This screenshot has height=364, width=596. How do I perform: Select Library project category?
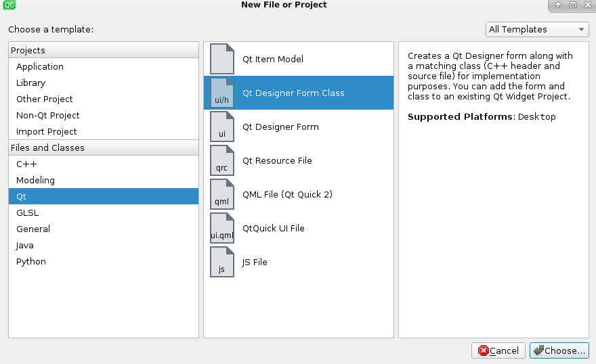(x=104, y=83)
